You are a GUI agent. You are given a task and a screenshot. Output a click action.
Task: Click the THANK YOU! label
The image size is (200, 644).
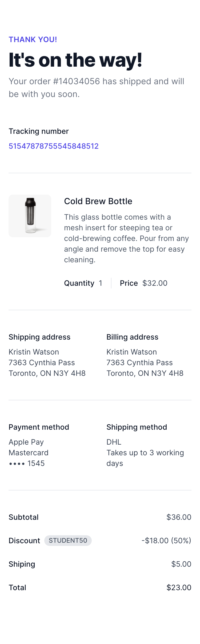tap(33, 39)
